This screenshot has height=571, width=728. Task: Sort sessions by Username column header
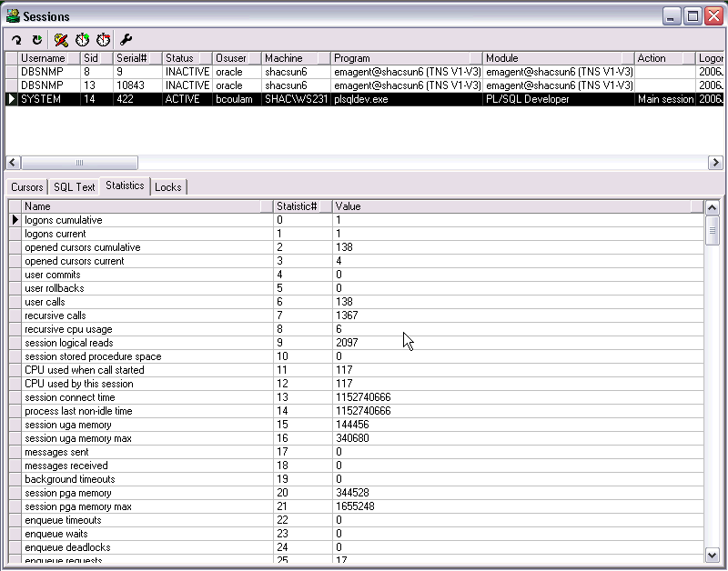(x=49, y=58)
